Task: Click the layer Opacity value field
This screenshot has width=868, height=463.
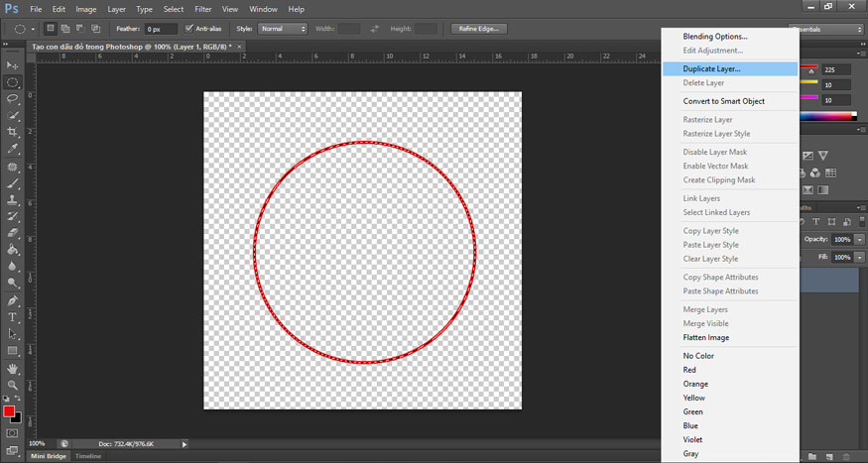Action: pyautogui.click(x=842, y=240)
